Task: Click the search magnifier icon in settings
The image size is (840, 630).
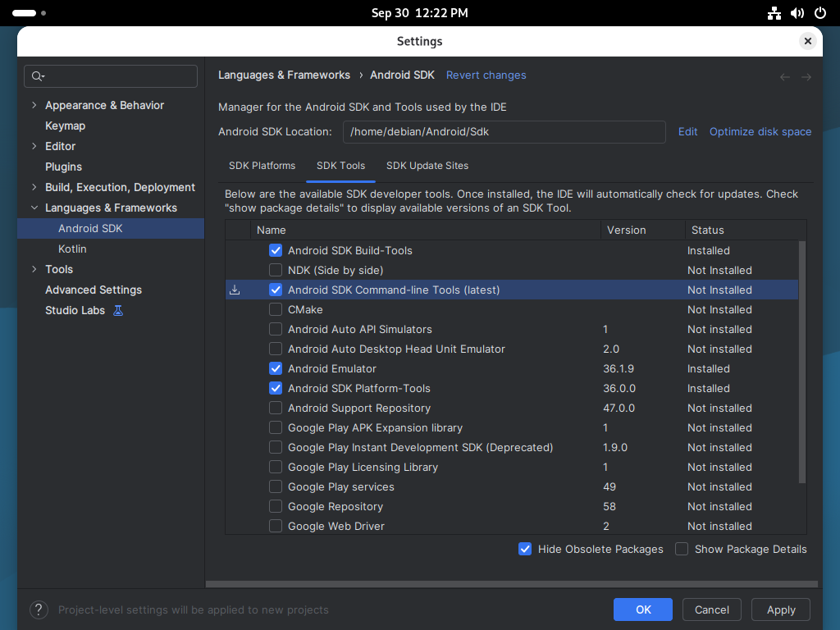Action: (x=37, y=76)
